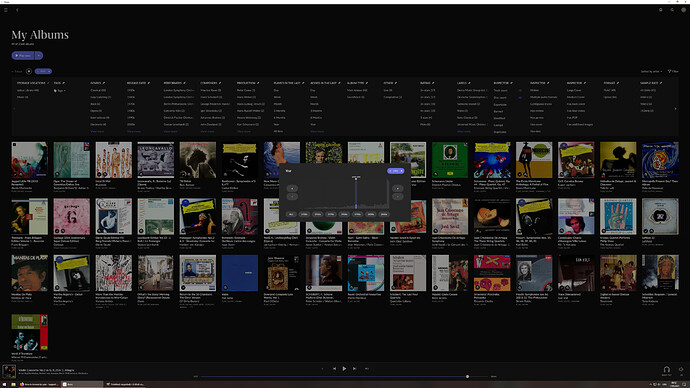The width and height of the screenshot is (690, 388).
Task: Open the bookmarks icon in top bar
Action: (x=661, y=10)
